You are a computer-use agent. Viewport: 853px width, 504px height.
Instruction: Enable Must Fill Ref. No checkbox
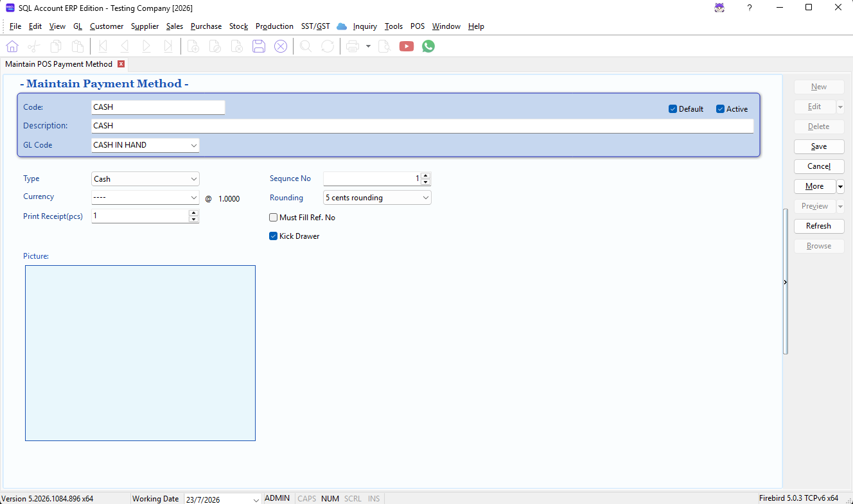coord(274,218)
